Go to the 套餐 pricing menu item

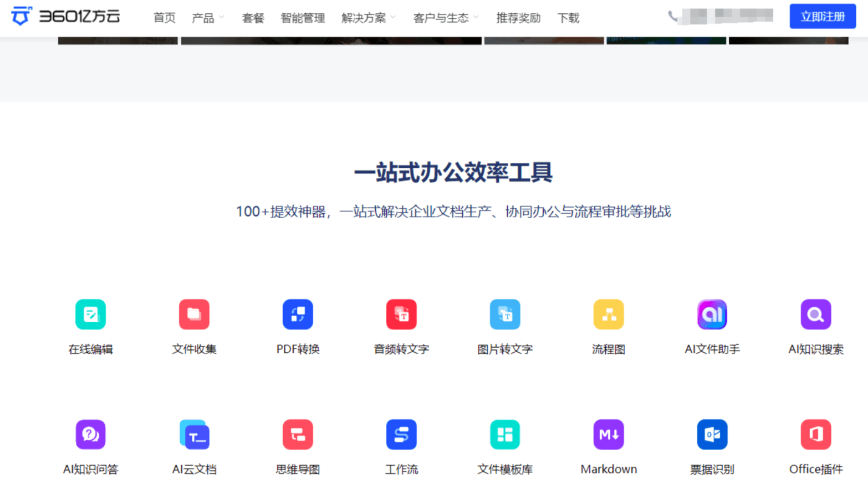point(253,18)
